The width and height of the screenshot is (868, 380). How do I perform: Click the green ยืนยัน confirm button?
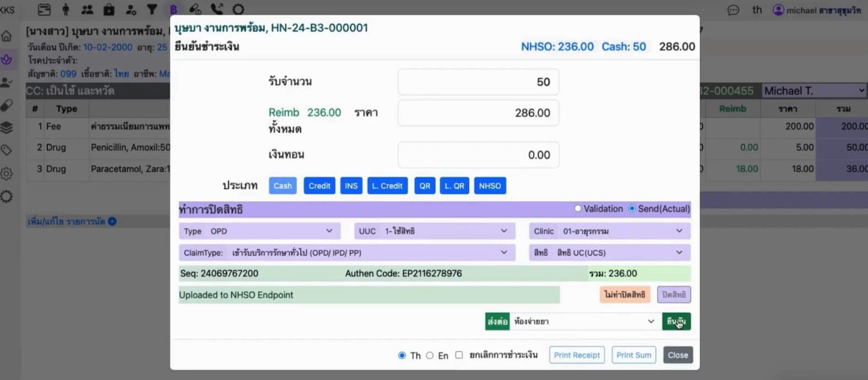(676, 321)
